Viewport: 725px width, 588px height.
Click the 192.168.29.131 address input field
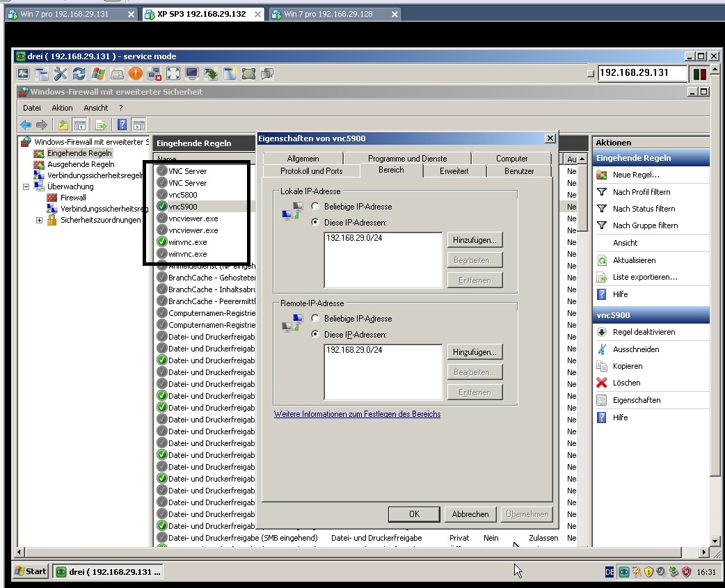click(642, 73)
